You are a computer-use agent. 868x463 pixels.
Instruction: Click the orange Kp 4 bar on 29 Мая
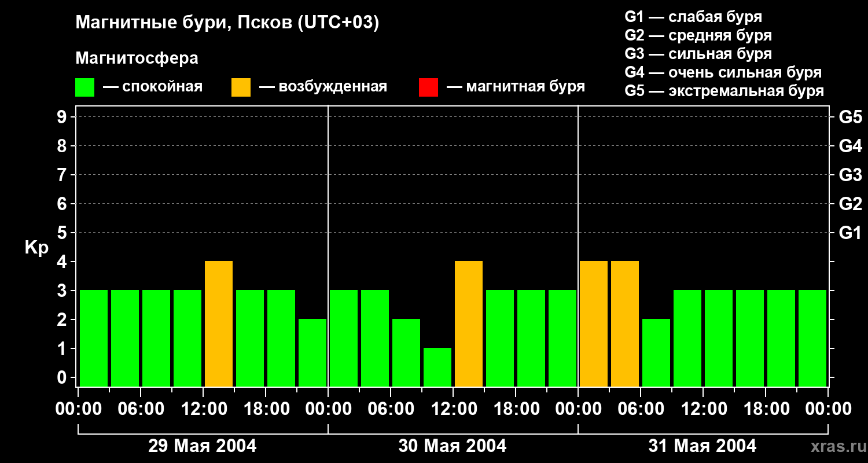click(219, 324)
